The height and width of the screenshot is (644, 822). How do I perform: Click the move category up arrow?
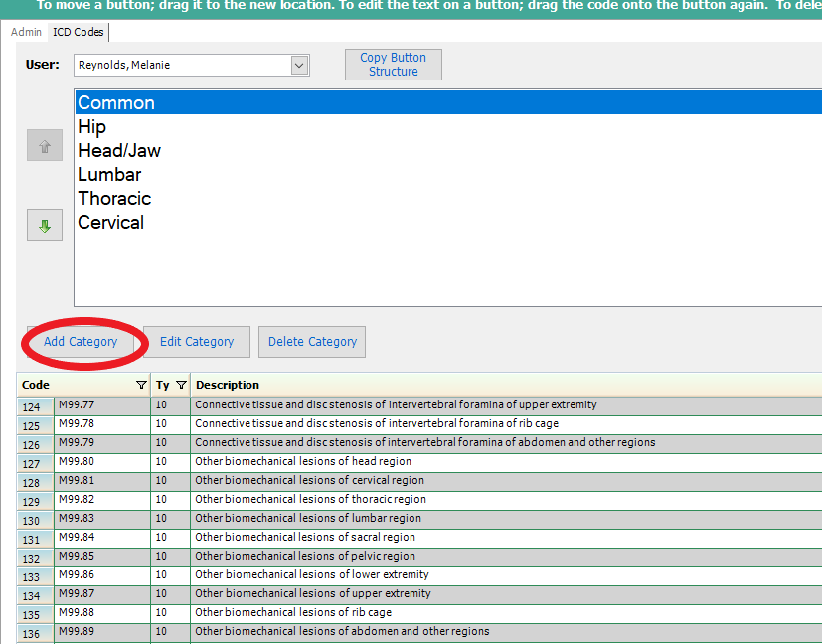pyautogui.click(x=44, y=145)
